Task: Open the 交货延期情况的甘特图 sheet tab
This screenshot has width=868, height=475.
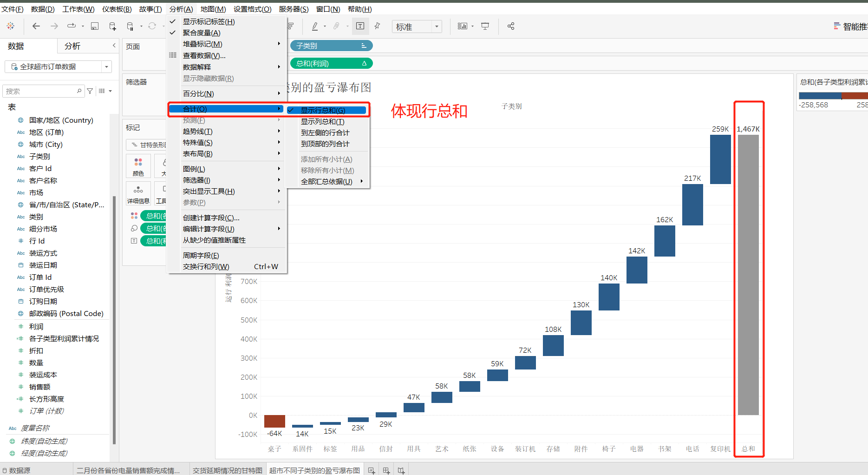Action: coord(228,470)
